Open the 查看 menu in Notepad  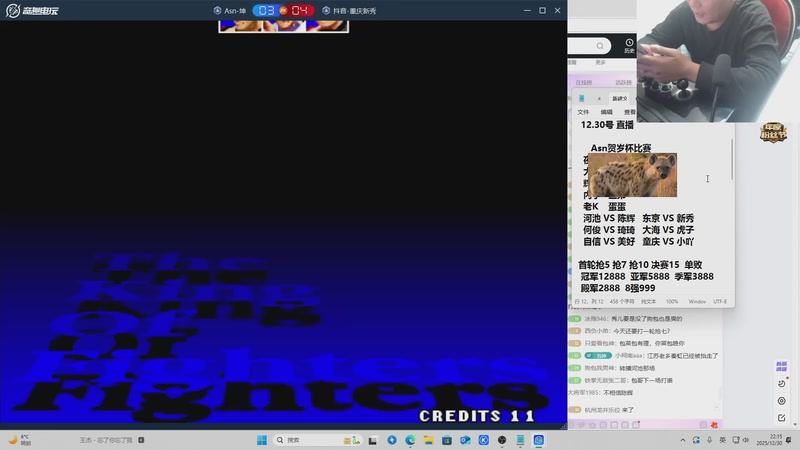tap(630, 112)
